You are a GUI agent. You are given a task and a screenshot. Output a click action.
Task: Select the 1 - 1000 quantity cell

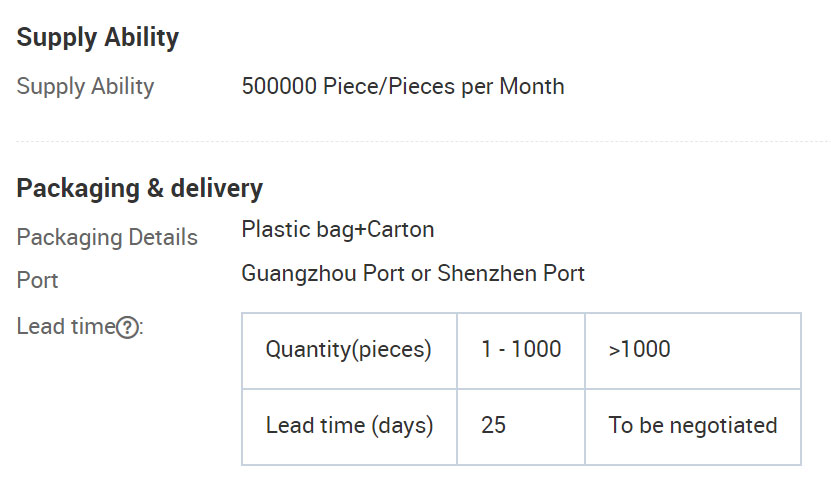pyautogui.click(x=521, y=350)
